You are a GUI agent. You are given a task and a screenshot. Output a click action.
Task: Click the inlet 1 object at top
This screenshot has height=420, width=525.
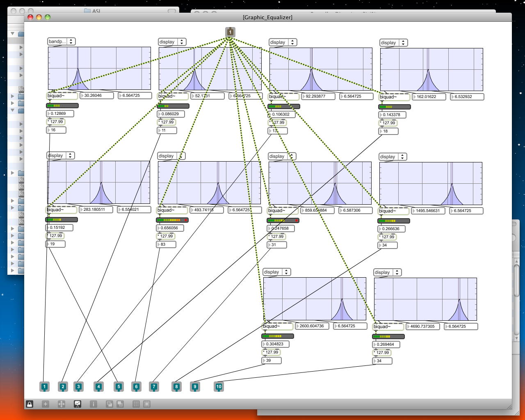pyautogui.click(x=230, y=32)
